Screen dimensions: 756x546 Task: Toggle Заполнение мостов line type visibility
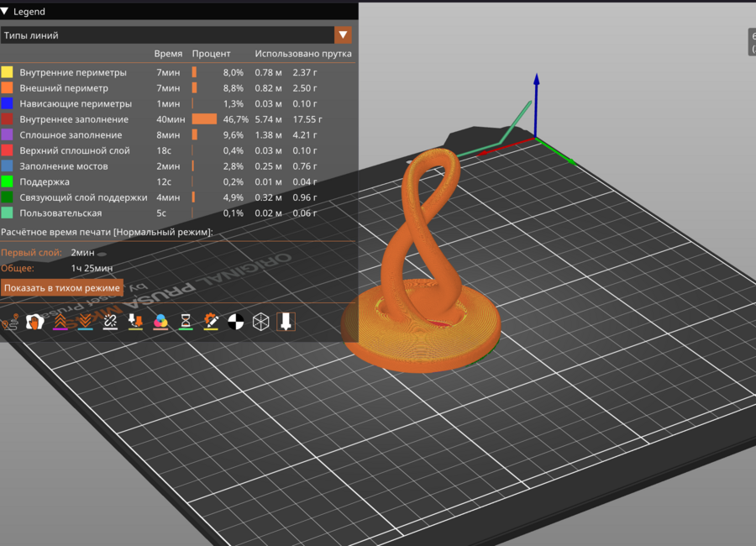coord(64,166)
